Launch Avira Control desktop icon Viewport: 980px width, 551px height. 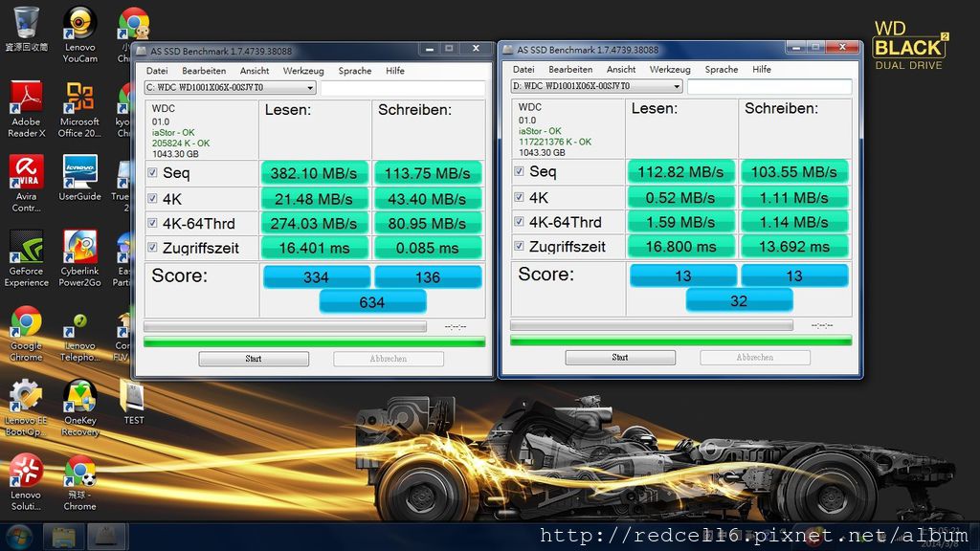click(26, 184)
